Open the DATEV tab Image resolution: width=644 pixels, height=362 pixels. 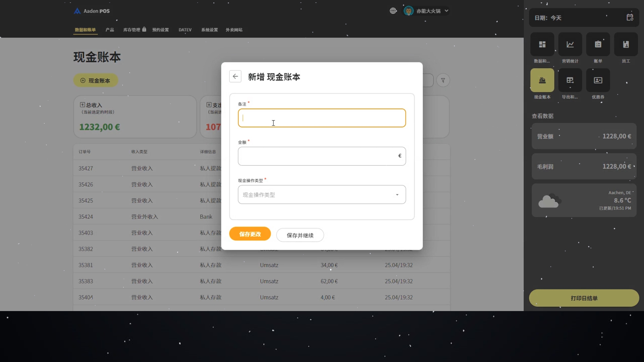click(x=185, y=30)
